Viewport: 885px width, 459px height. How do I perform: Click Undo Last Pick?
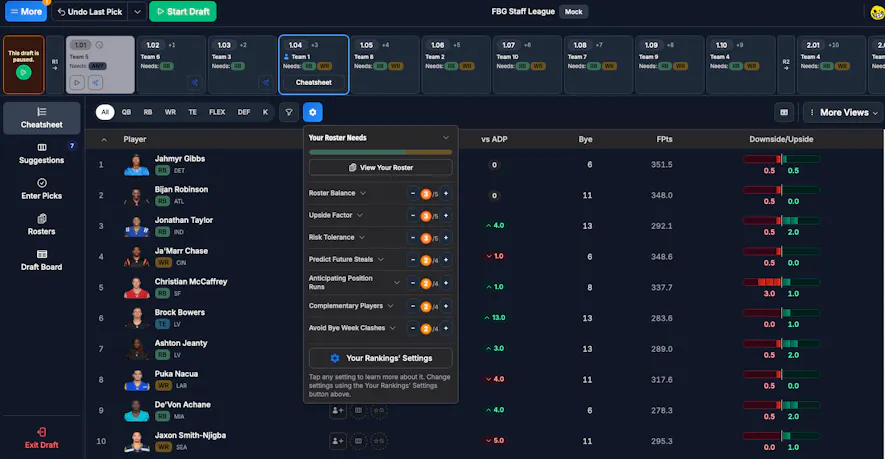pos(90,11)
